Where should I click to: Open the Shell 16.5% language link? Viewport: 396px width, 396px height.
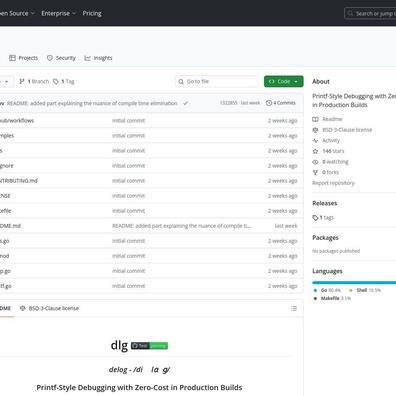pyautogui.click(x=365, y=290)
